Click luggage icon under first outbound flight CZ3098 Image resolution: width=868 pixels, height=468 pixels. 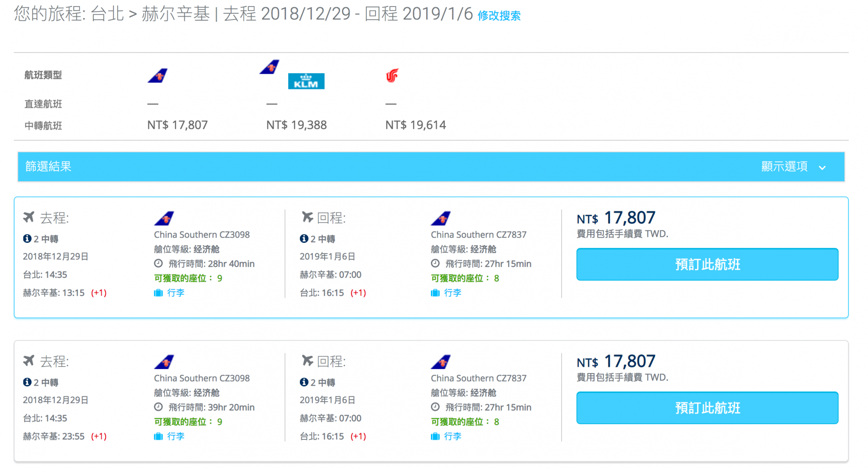[158, 293]
